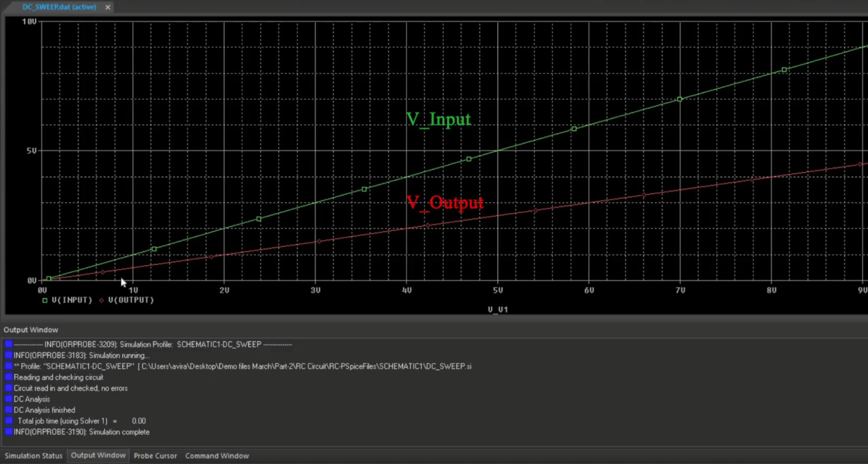Image resolution: width=868 pixels, height=464 pixels.
Task: Click the blue icon beside the Total job time entry
Action: tap(8, 421)
